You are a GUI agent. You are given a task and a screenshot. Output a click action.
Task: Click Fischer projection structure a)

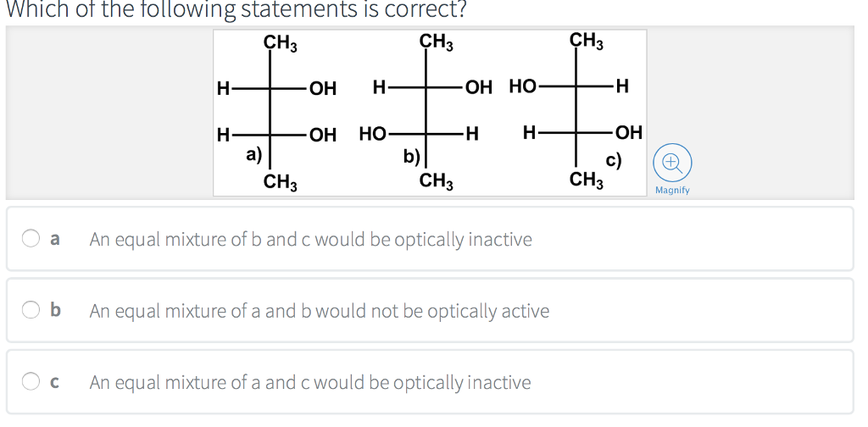271,110
